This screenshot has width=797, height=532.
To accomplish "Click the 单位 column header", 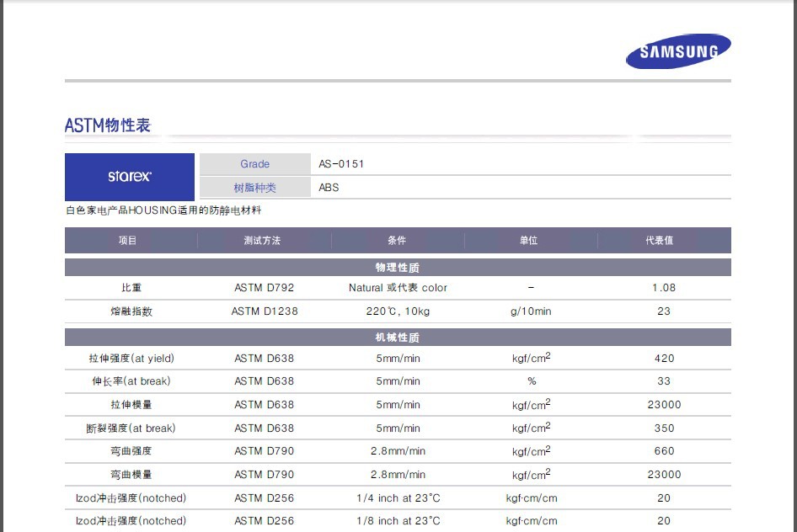I will tap(529, 241).
